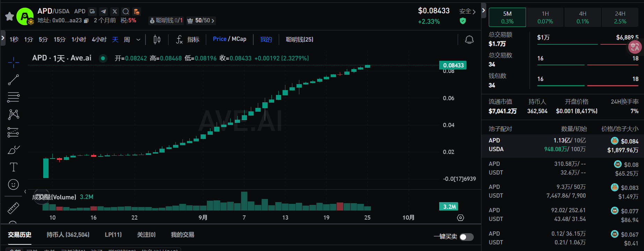Viewport: 644px width, 251px height.
Task: Add APD to favorites with star icon
Action: coord(9,16)
